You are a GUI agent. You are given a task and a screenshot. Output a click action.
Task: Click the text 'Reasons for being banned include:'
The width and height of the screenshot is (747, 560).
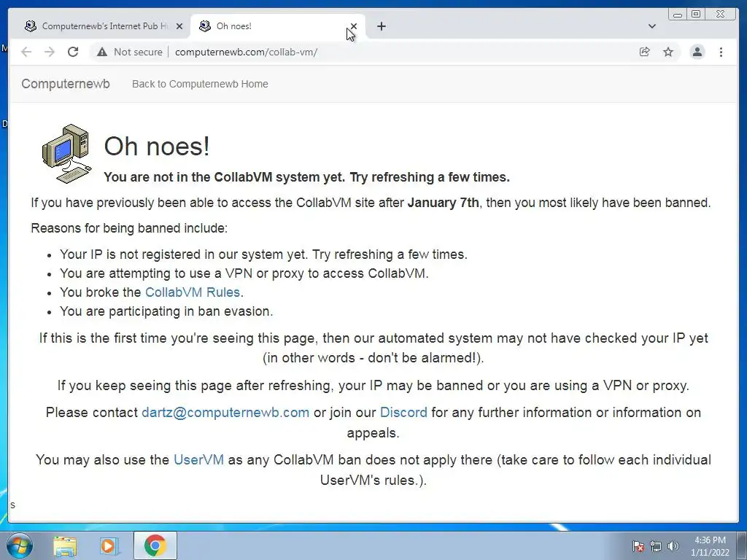pyautogui.click(x=129, y=228)
